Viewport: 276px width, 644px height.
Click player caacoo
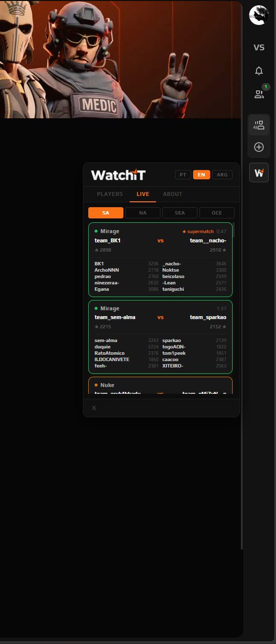click(170, 360)
